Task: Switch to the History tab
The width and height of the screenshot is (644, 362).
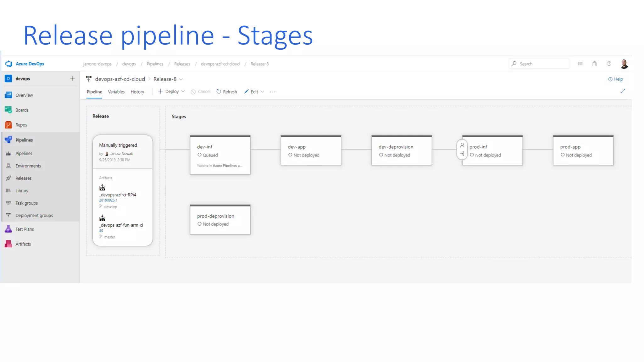Action: coord(137,92)
